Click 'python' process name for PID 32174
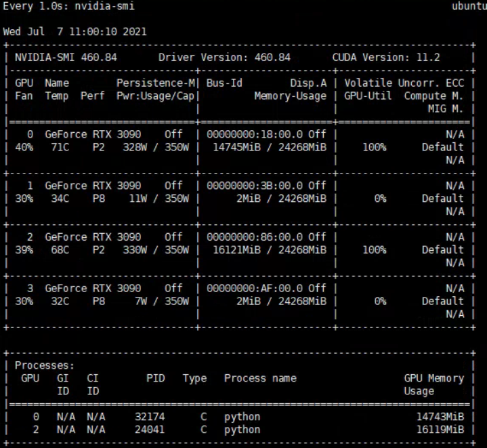487x448 pixels. [242, 417]
